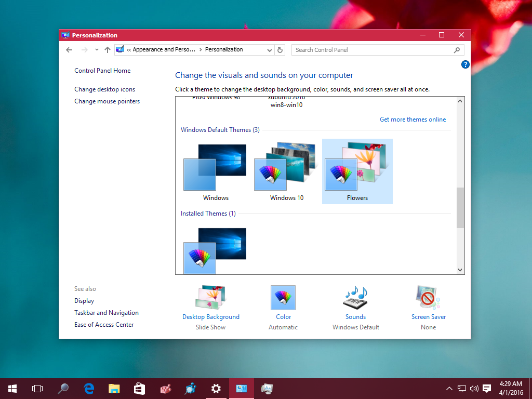This screenshot has width=532, height=399.
Task: Open Change mouse pointers link
Action: (107, 101)
